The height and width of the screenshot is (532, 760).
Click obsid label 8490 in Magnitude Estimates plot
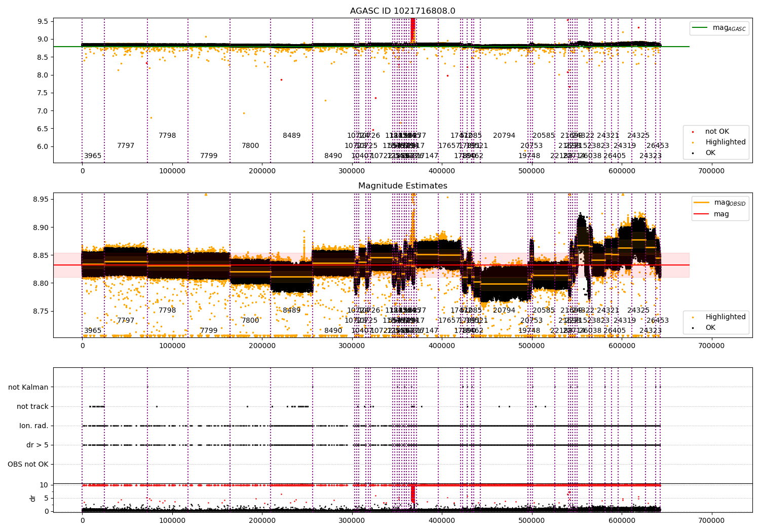coord(333,331)
